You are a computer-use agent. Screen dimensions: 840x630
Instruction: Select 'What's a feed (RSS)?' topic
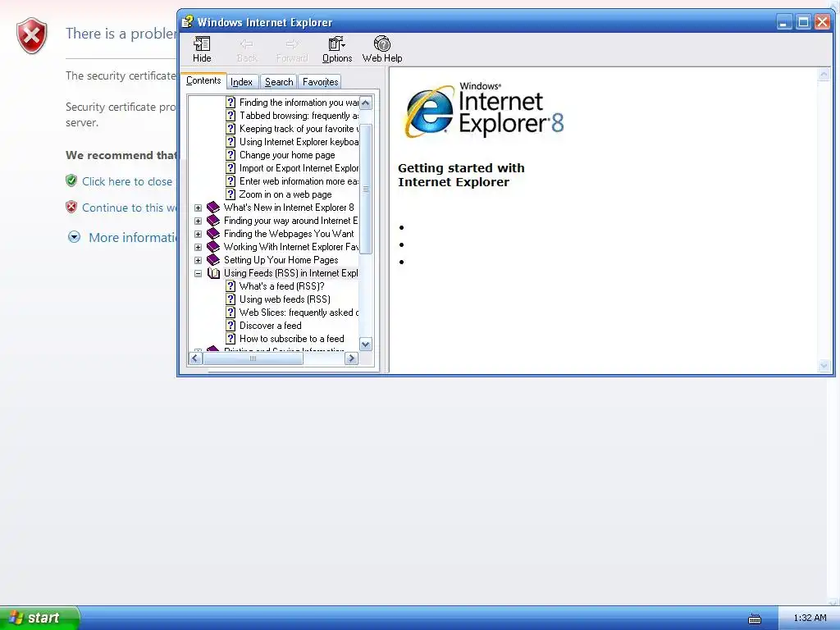click(x=282, y=286)
